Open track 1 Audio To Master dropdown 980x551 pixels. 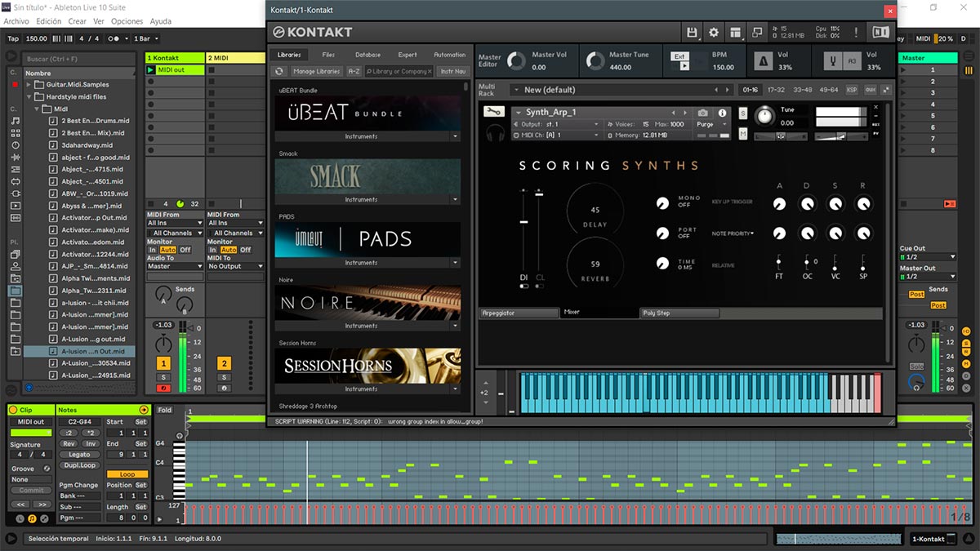tap(175, 266)
